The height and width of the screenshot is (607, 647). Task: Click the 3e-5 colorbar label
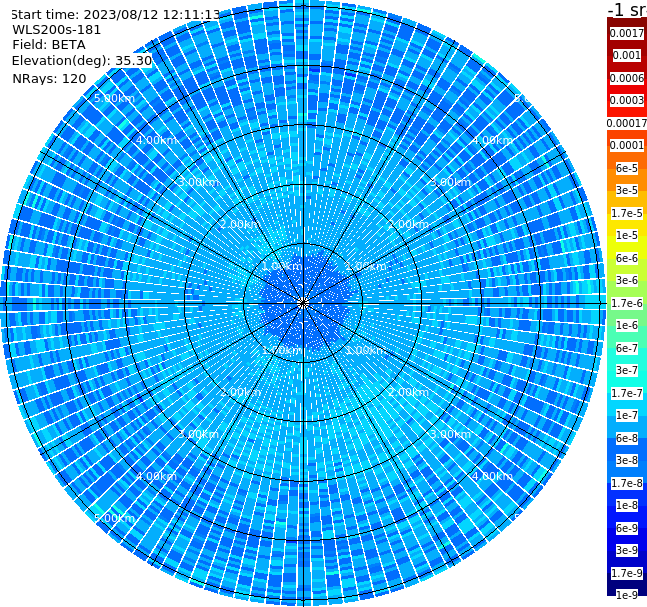point(627,191)
